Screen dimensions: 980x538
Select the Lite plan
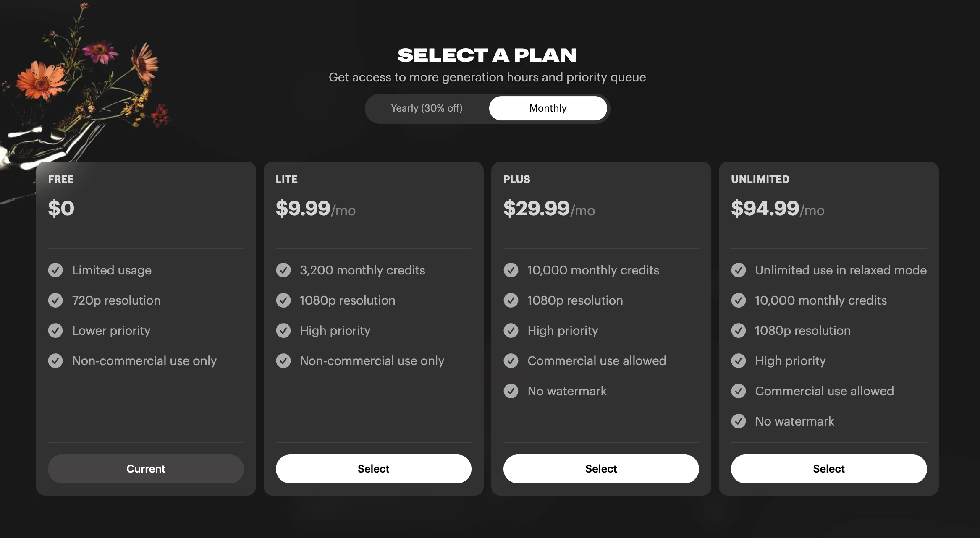(x=373, y=469)
